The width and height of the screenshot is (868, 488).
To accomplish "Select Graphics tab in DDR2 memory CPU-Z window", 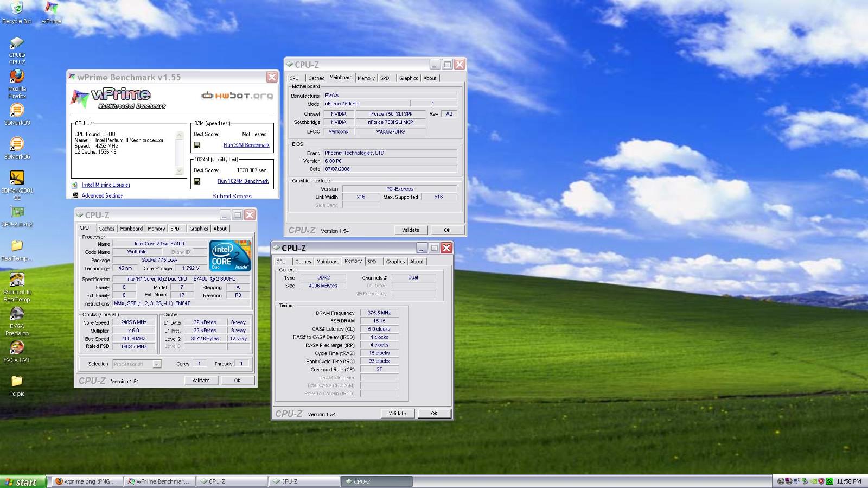I will [395, 262].
